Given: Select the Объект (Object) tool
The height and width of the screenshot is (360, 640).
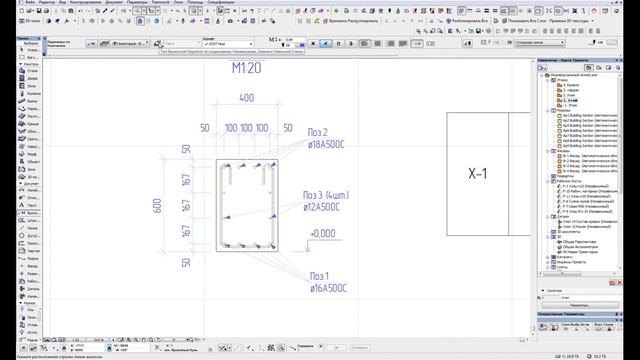Looking at the screenshot, I should coord(29,162).
